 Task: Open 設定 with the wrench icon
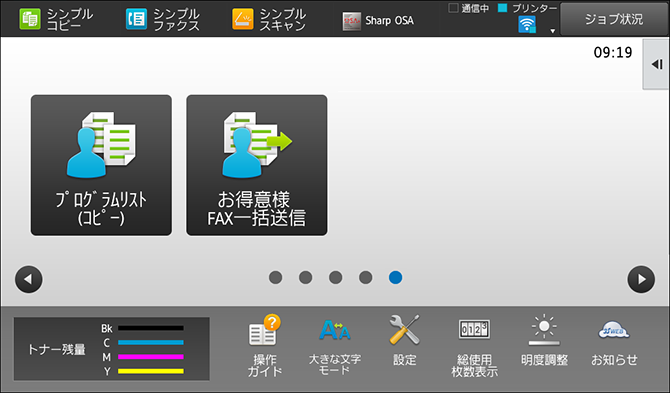click(405, 341)
